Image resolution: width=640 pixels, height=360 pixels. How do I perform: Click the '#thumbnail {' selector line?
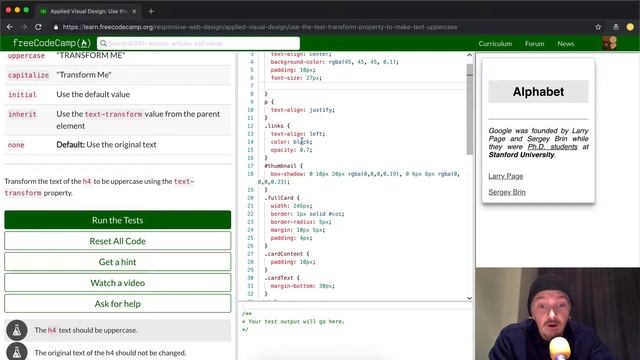pyautogui.click(x=284, y=166)
